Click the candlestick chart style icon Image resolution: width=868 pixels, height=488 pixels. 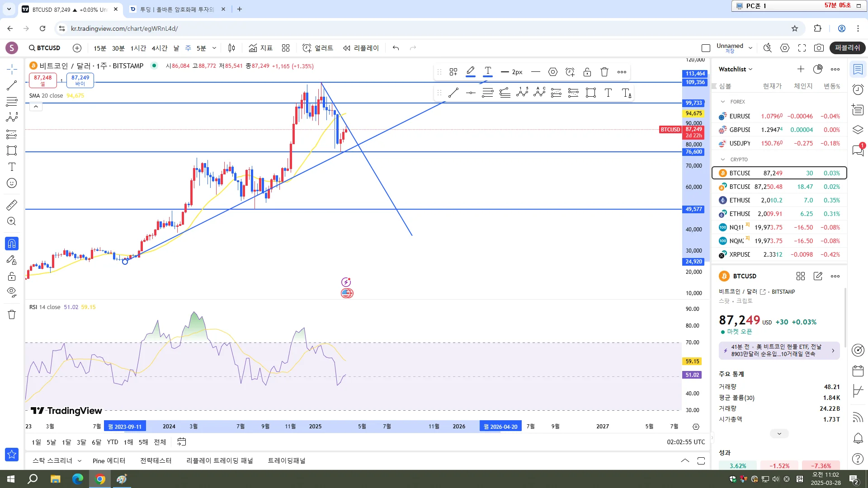click(x=231, y=48)
